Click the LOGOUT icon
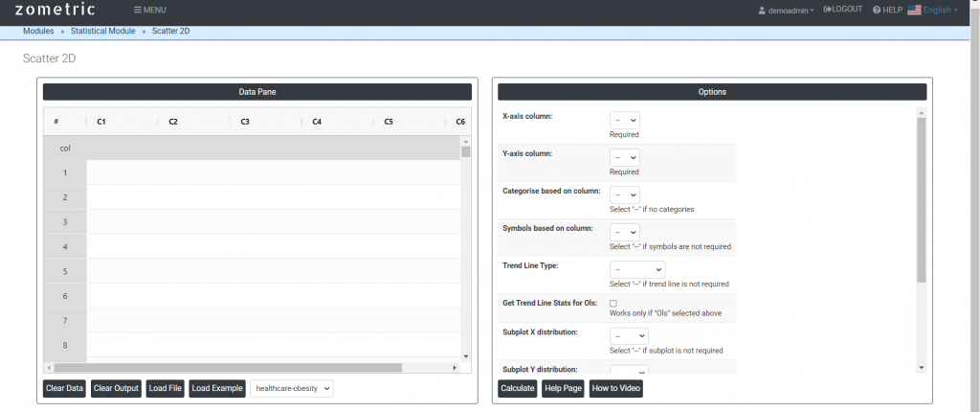The width and height of the screenshot is (980, 412). pos(827,10)
